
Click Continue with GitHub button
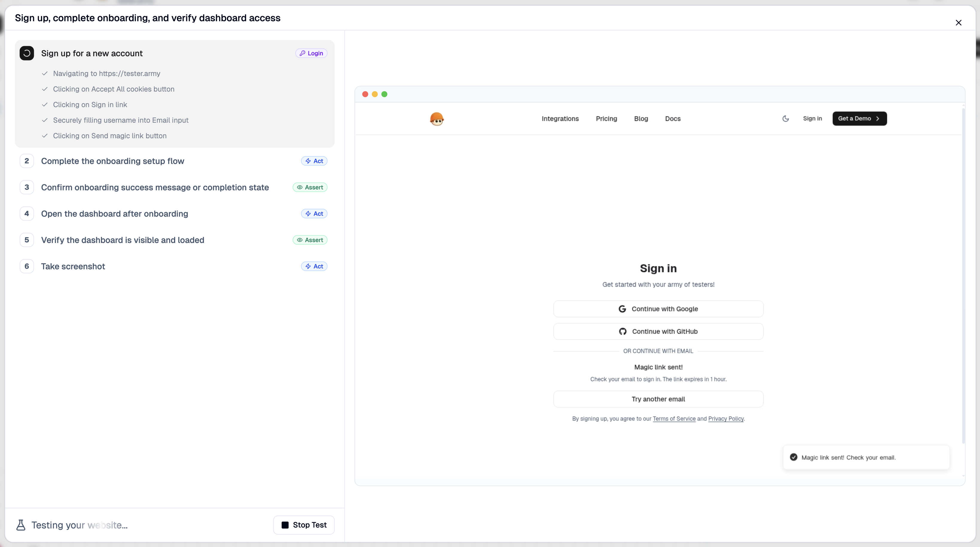tap(658, 332)
